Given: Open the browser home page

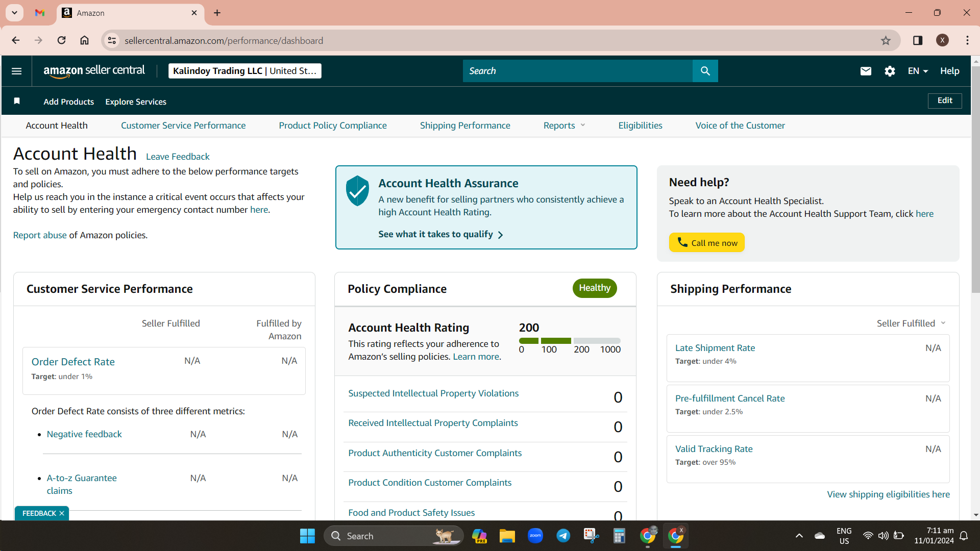Looking at the screenshot, I should point(84,40).
